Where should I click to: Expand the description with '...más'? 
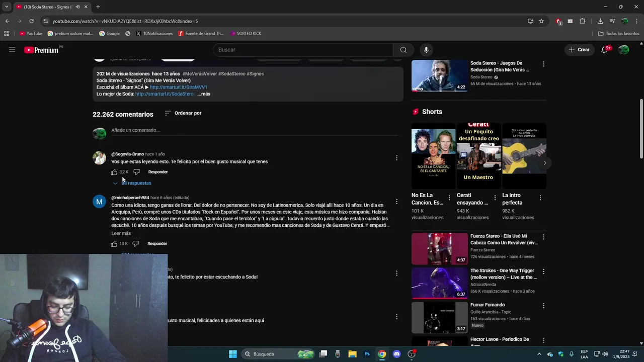[x=204, y=94]
